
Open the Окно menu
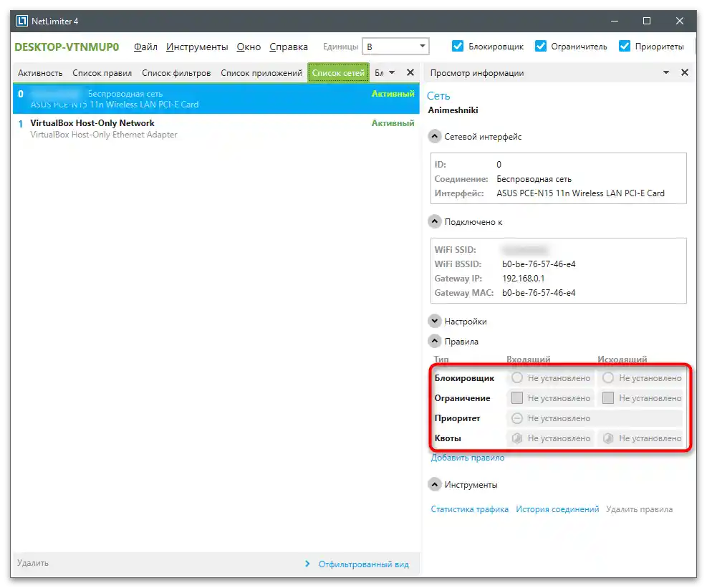point(249,47)
